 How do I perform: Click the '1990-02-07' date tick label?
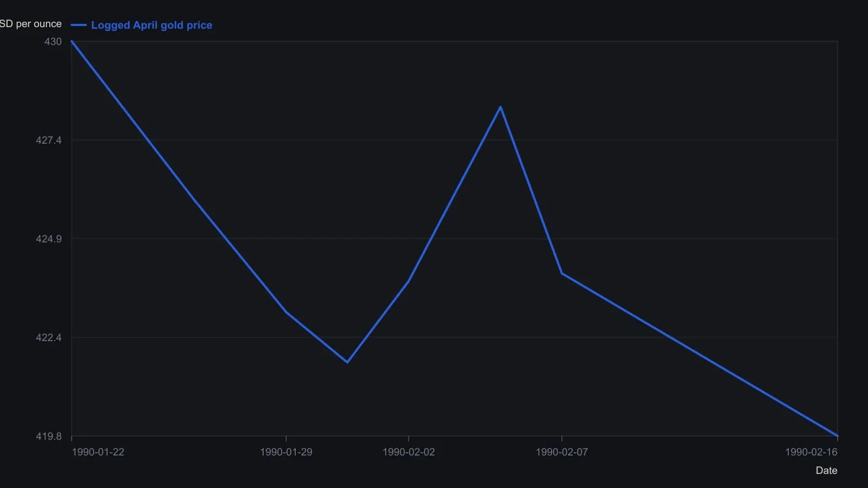click(x=561, y=452)
